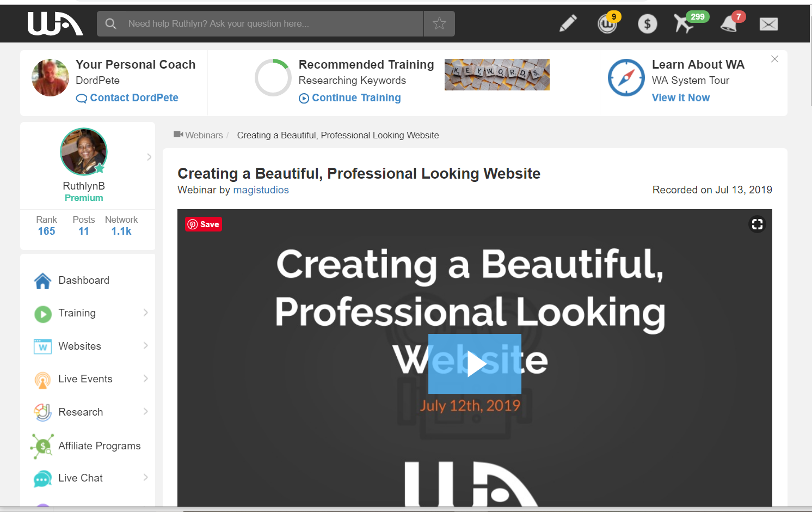Open the W badge icon showing 9
Viewport: 812px width, 512px height.
[x=608, y=23]
